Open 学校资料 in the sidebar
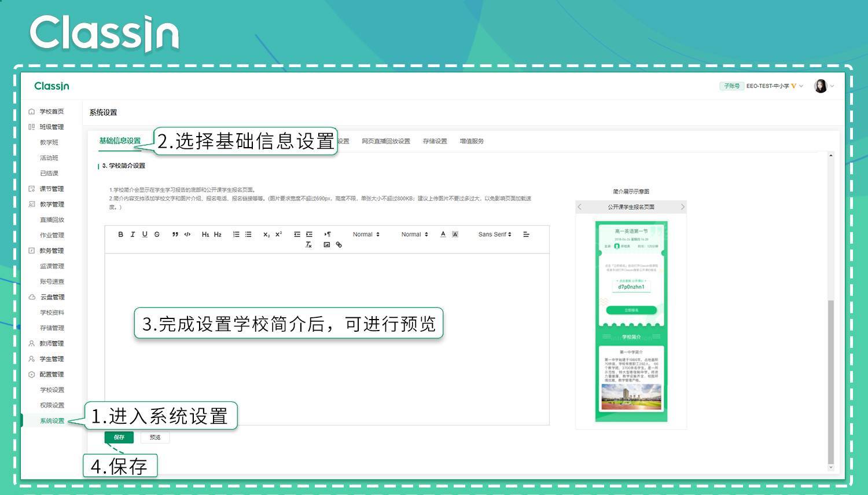Image resolution: width=868 pixels, height=495 pixels. [x=52, y=313]
